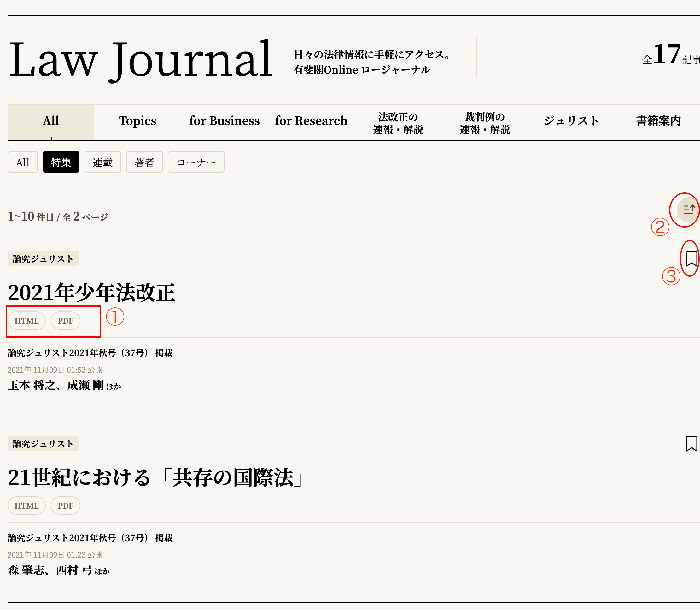Switch to the for Business tab
The image size is (700, 610).
(x=224, y=121)
